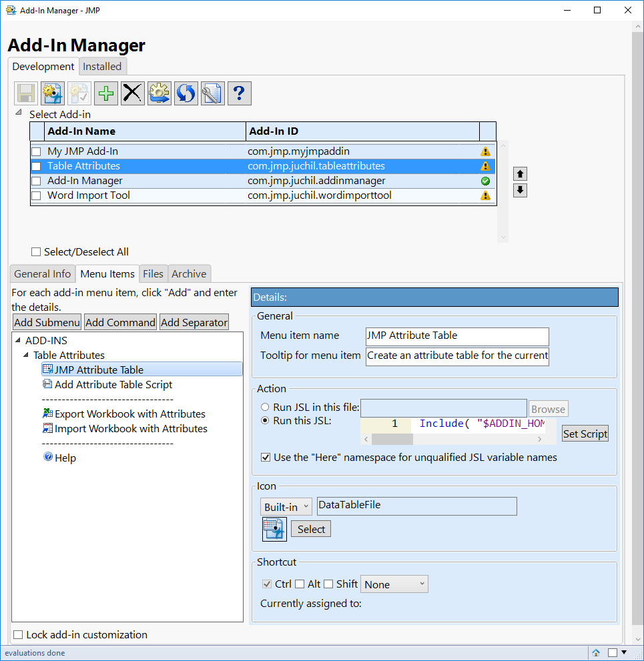This screenshot has width=644, height=661.
Task: Toggle the Ctrl shortcut checkbox
Action: [266, 584]
